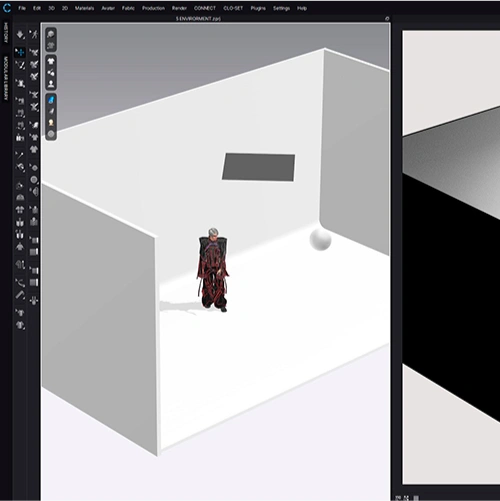Image resolution: width=500 pixels, height=501 pixels.
Task: Select the blue Select/Move tool
Action: (20, 52)
